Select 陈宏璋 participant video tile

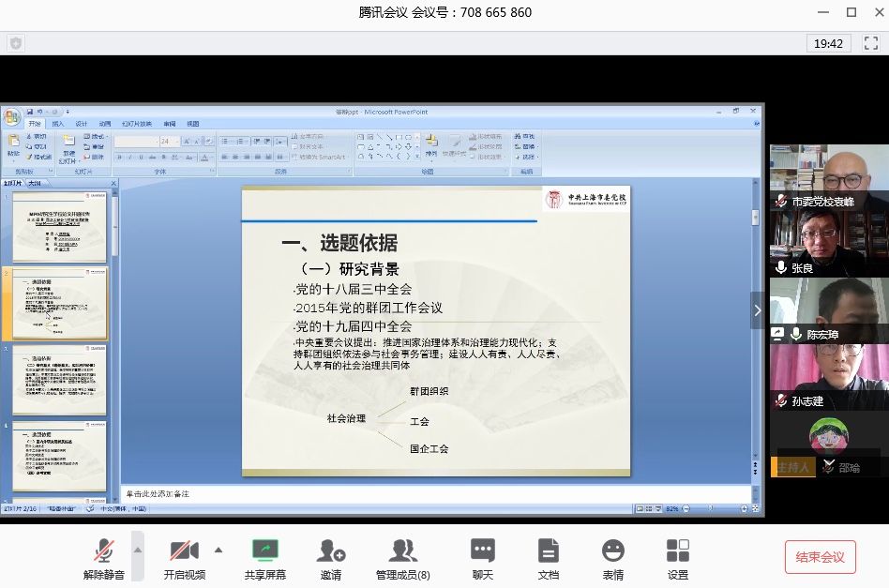click(x=829, y=309)
